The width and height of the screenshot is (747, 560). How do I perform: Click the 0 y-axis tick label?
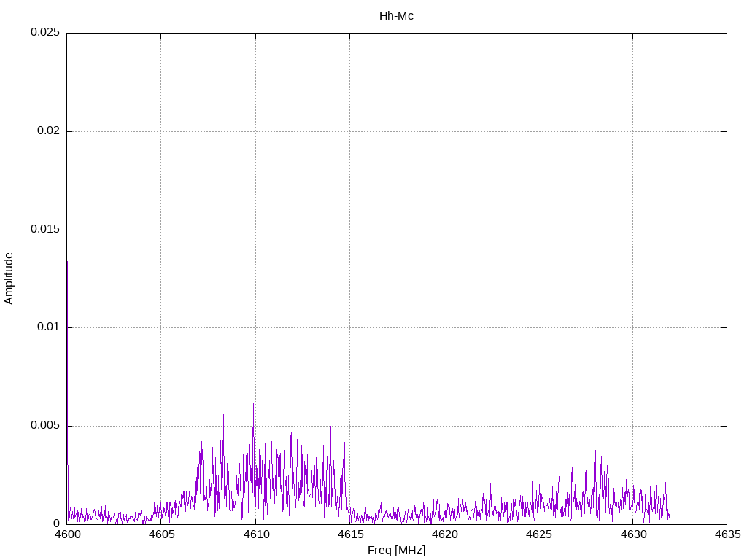tap(56, 524)
